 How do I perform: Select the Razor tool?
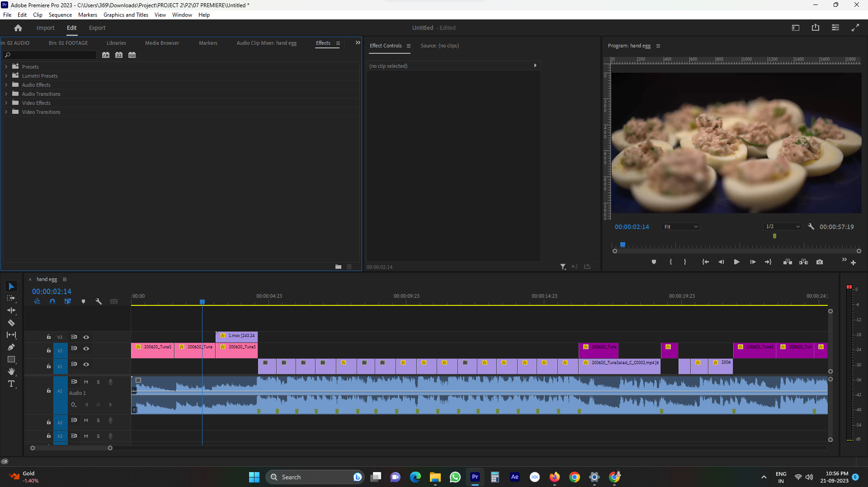click(x=11, y=323)
